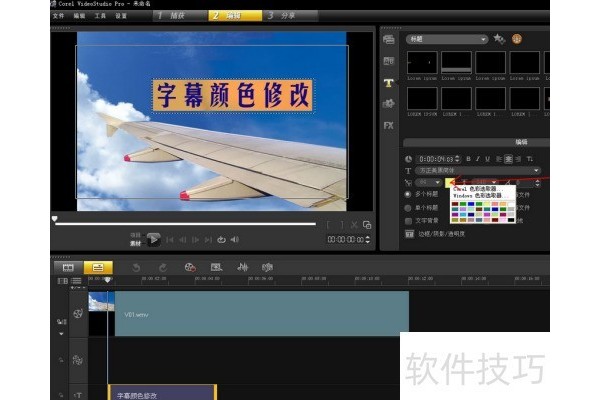Open the auto music icon

click(x=267, y=268)
